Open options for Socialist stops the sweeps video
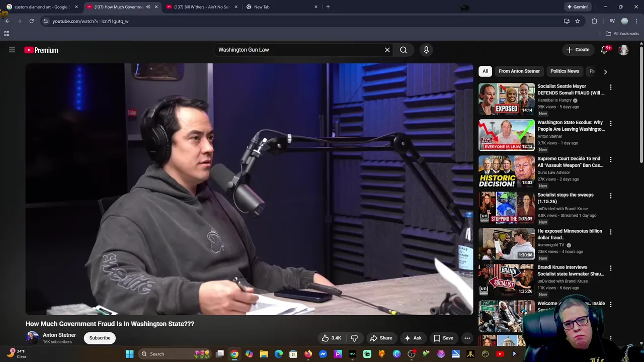Viewport: 644px width, 362px height. (x=611, y=196)
